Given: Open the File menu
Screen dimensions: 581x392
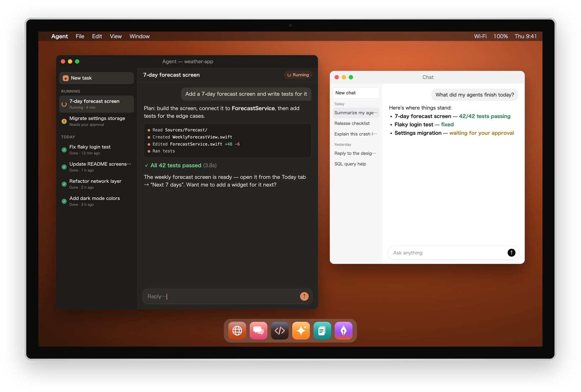Looking at the screenshot, I should (x=80, y=36).
